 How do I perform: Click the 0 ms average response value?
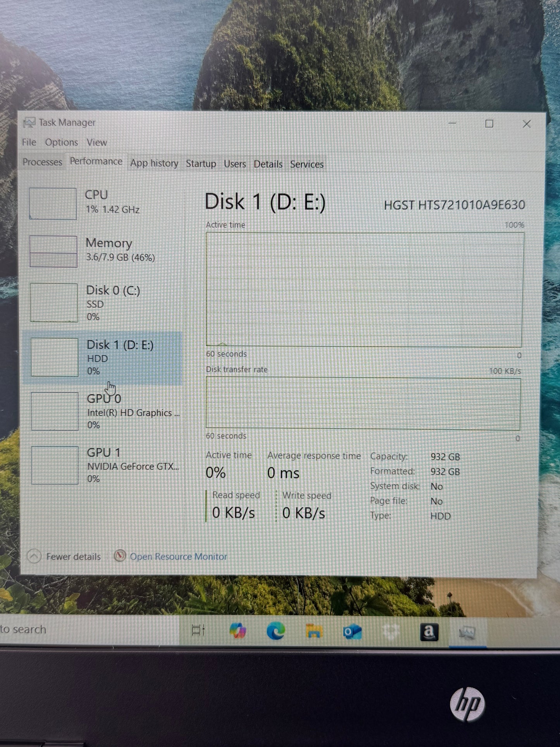(283, 473)
